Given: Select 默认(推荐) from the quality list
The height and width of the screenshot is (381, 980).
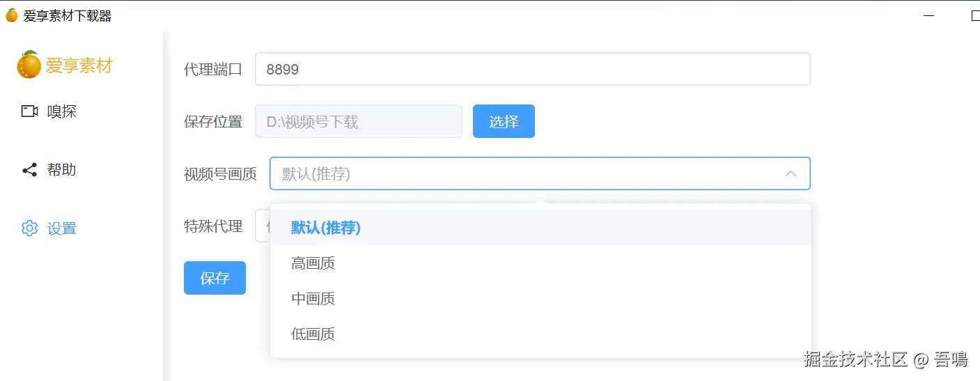Looking at the screenshot, I should pyautogui.click(x=326, y=228).
